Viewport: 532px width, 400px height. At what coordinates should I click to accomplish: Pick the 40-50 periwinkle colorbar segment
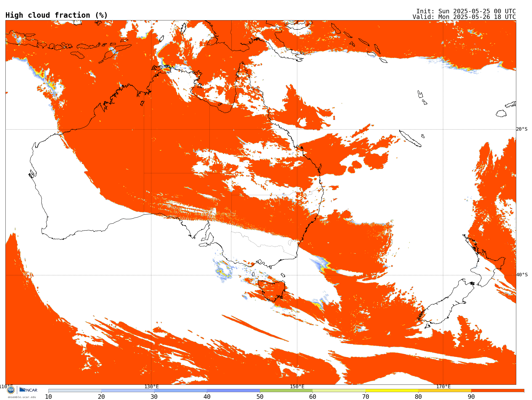coord(233,390)
